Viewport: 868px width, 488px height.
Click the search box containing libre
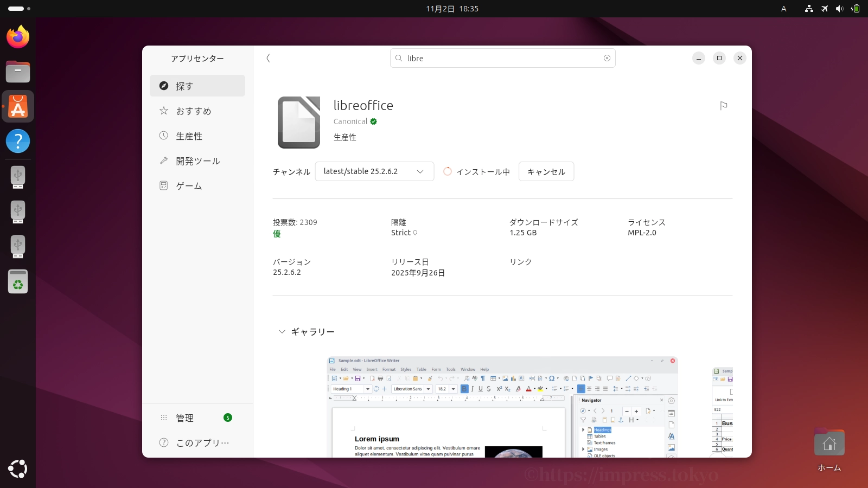click(502, 58)
